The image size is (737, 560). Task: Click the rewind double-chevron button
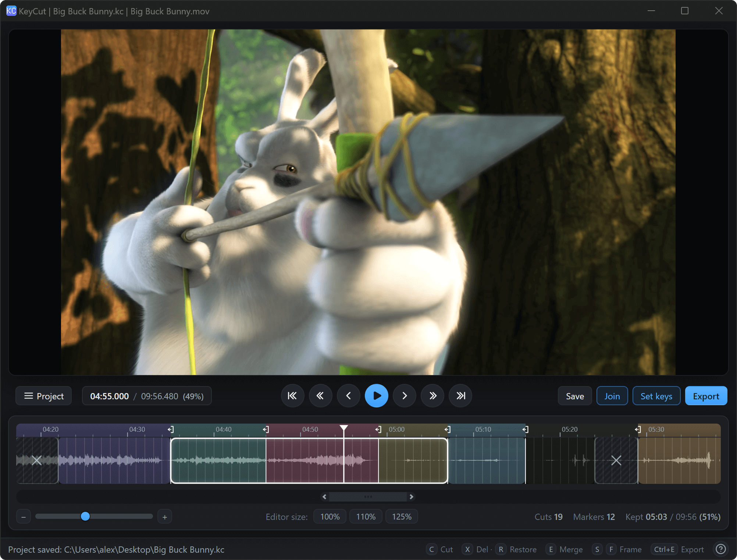coord(320,396)
